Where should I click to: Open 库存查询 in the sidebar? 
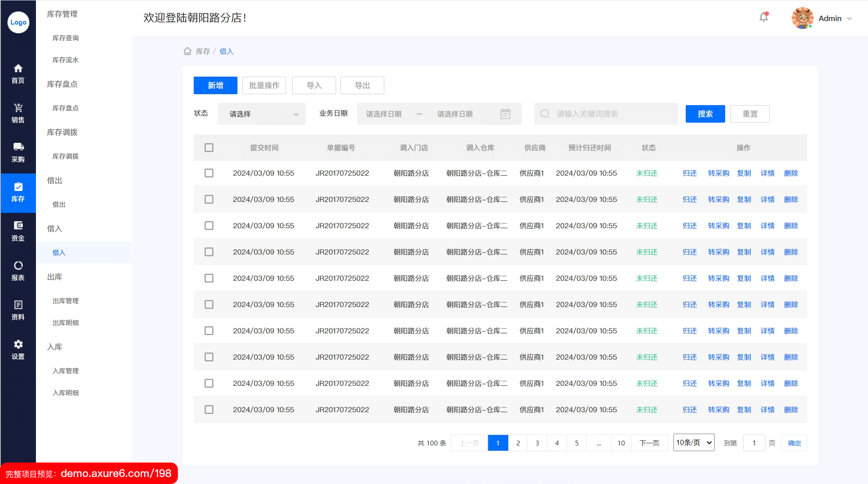[66, 38]
